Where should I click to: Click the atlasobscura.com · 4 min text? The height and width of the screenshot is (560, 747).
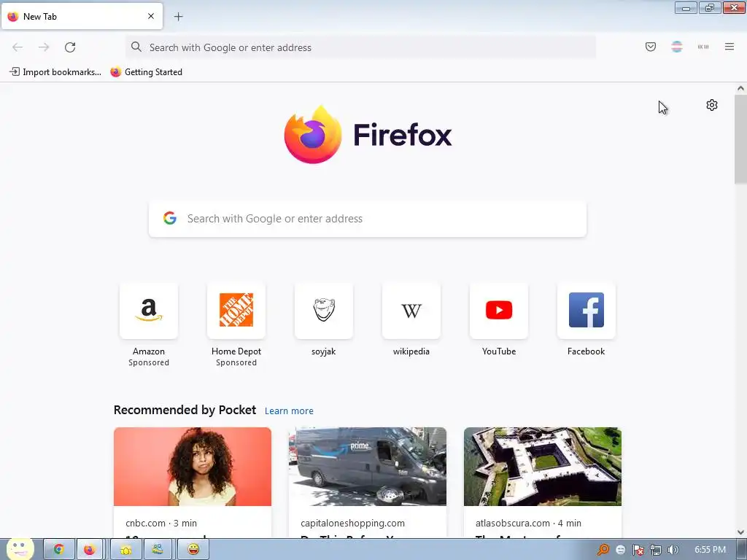(528, 523)
